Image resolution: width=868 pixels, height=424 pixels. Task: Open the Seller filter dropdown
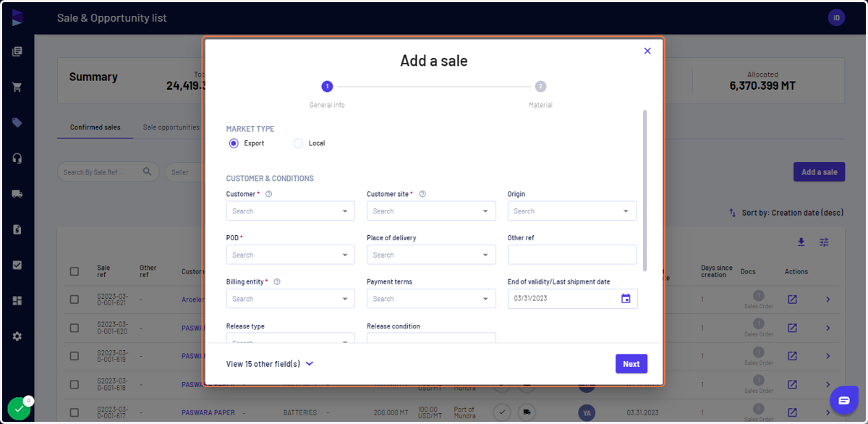[x=184, y=172]
